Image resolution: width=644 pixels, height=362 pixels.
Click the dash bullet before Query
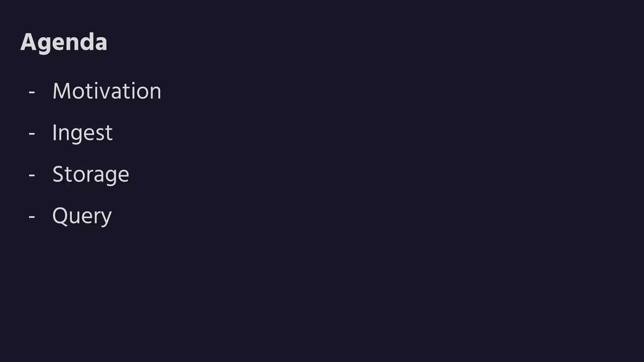[32, 217]
